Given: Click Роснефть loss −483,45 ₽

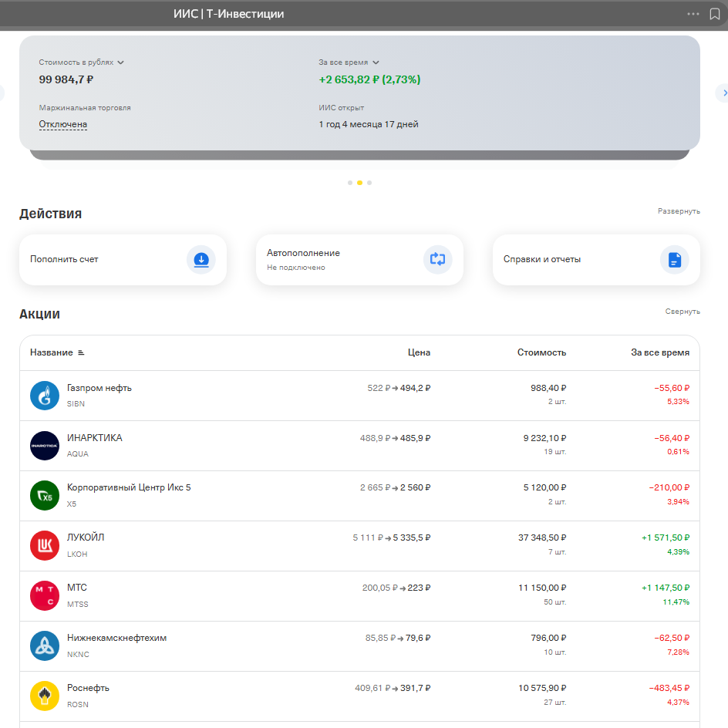Looking at the screenshot, I should tap(669, 688).
